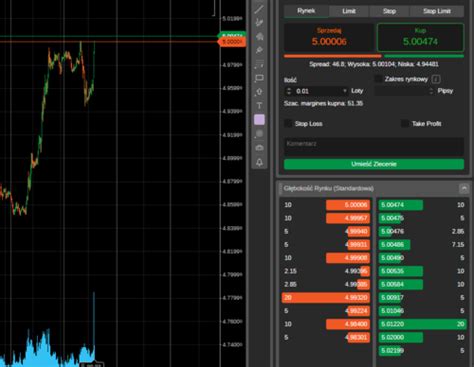Click ask row 5.02000 in market depth
Viewport: 474px width, 367px height.
pos(422,337)
